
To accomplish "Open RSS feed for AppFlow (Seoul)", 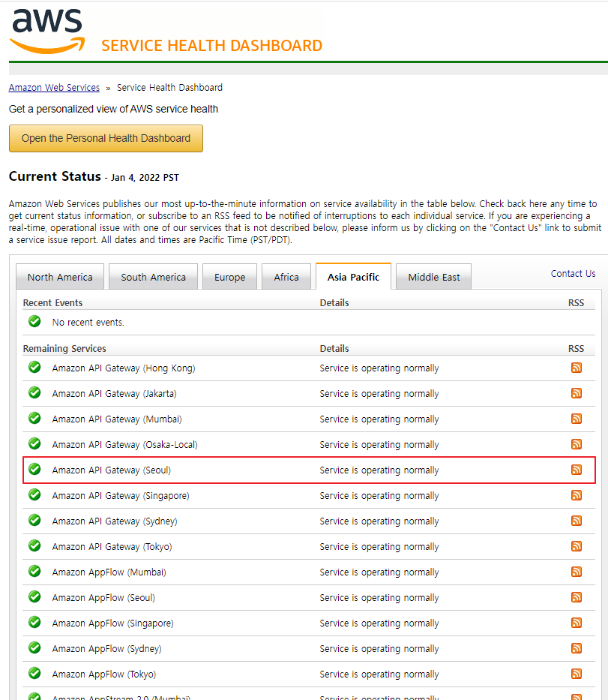I will click(577, 597).
